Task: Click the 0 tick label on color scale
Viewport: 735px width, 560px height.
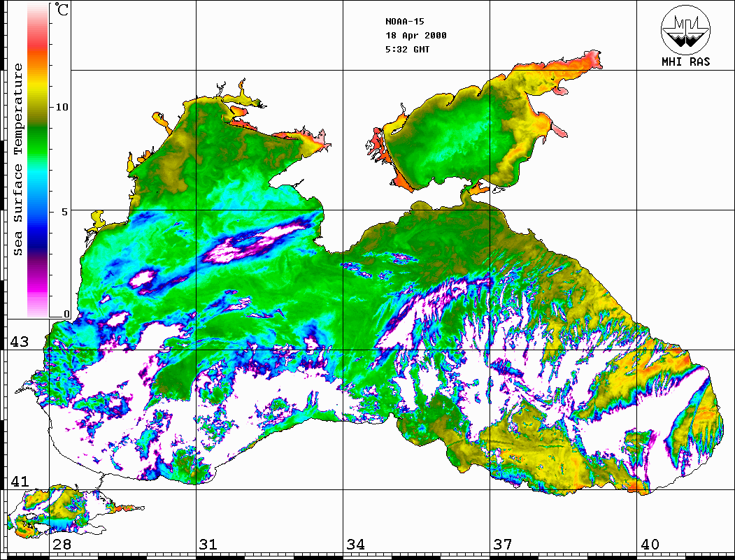Action: point(66,314)
